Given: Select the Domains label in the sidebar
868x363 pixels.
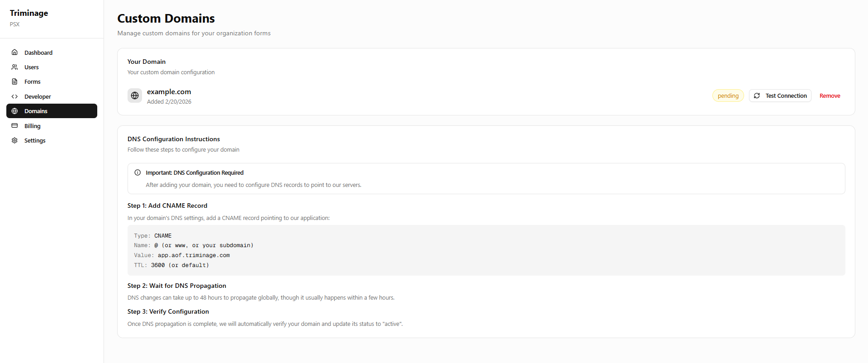Looking at the screenshot, I should [36, 111].
